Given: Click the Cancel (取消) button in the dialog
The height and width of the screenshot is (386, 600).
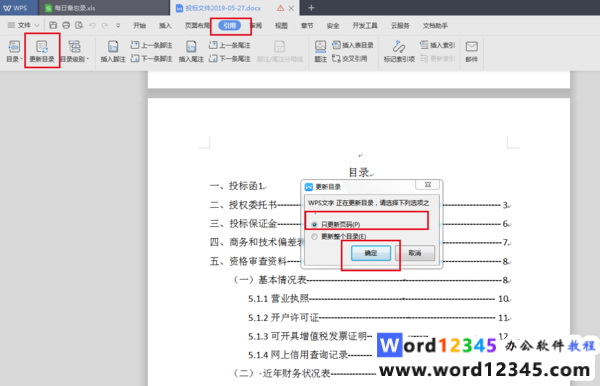Looking at the screenshot, I should click(415, 253).
